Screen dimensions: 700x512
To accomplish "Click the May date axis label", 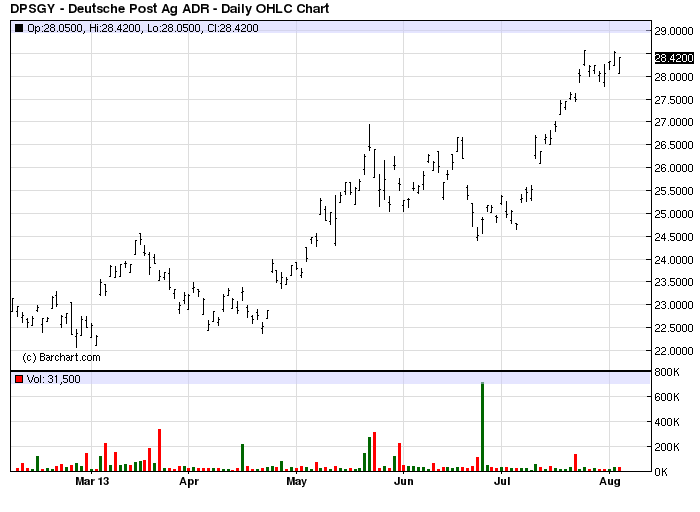I will point(296,482).
